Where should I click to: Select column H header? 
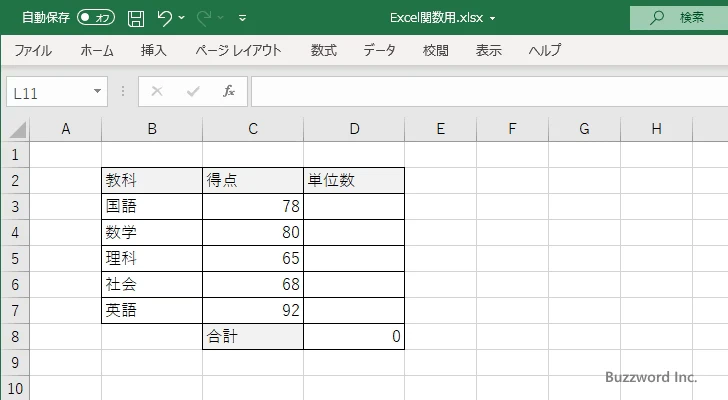point(656,129)
